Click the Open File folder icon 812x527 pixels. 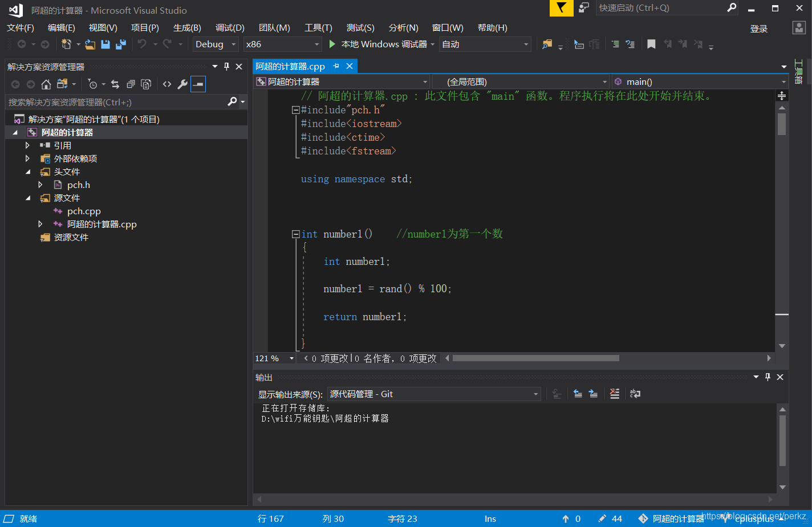tap(90, 44)
